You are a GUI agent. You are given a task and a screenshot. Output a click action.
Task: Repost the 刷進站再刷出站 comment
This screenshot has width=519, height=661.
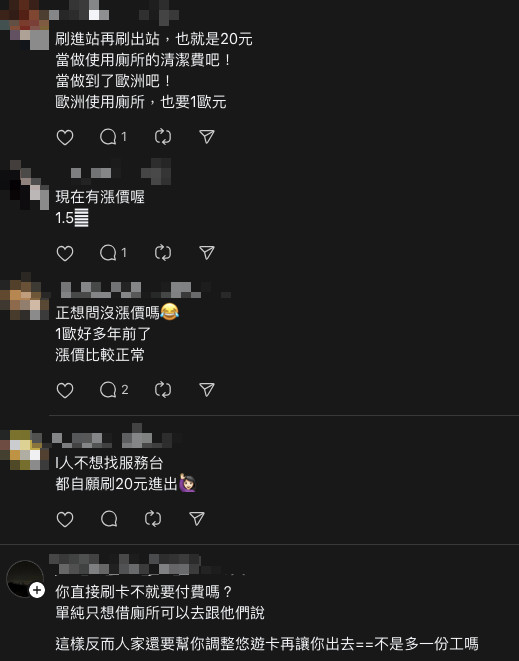click(163, 137)
